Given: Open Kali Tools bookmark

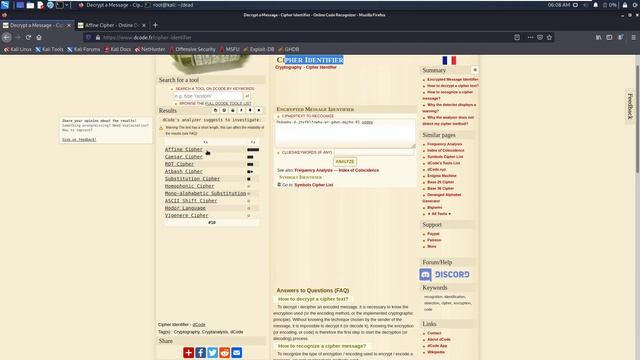Looking at the screenshot, I should pos(49,49).
